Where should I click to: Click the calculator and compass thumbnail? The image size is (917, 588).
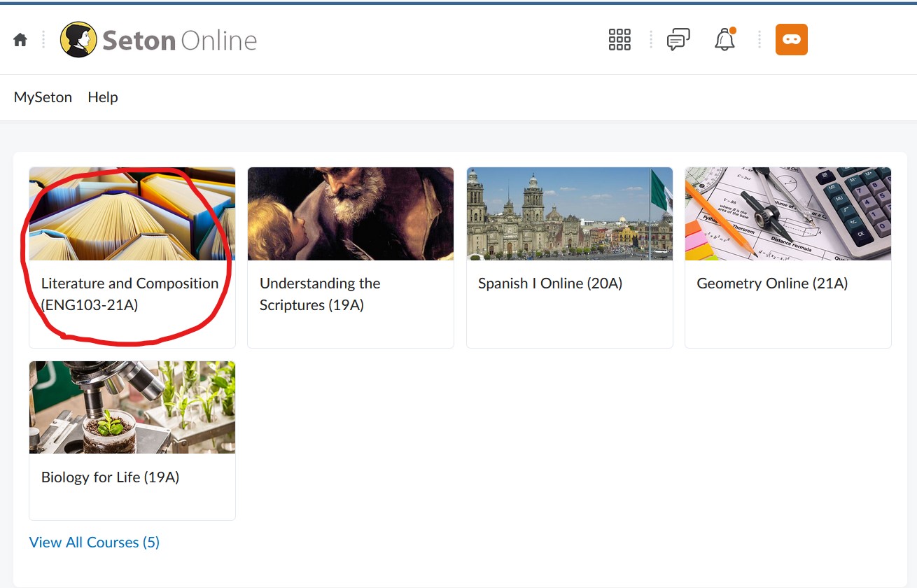788,213
